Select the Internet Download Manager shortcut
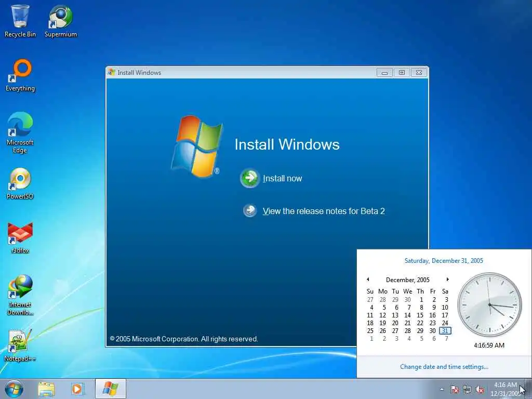 click(x=20, y=295)
